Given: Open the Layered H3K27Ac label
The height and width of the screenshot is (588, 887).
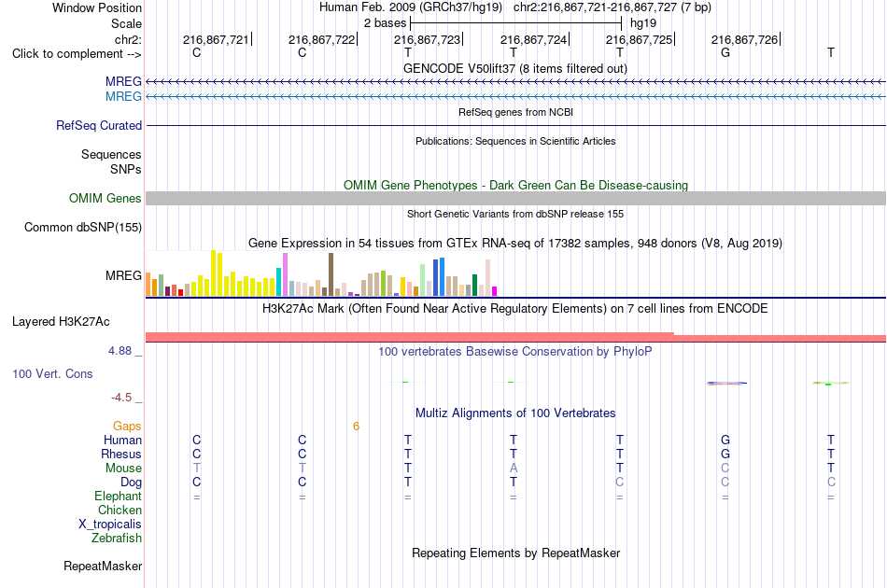Looking at the screenshot, I should pyautogui.click(x=61, y=322).
